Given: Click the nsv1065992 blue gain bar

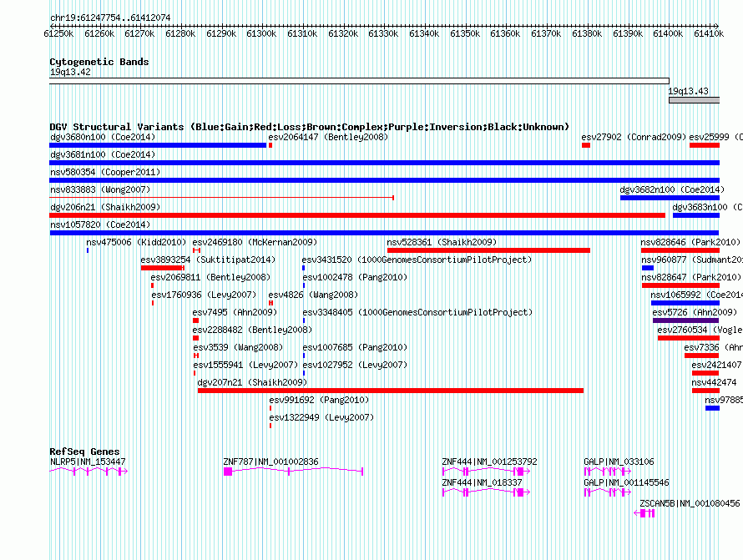Looking at the screenshot, I should pos(685,303).
